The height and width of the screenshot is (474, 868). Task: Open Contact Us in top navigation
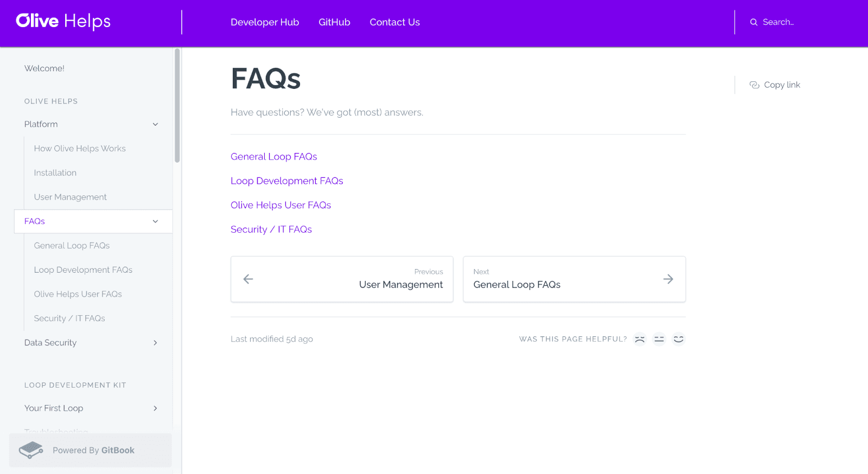coord(394,22)
